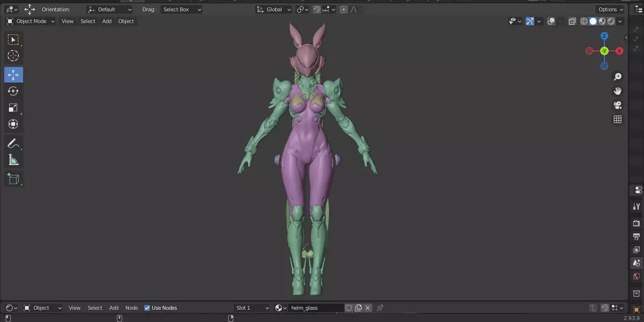
Task: Open node editor type dropdown
Action: (12, 308)
